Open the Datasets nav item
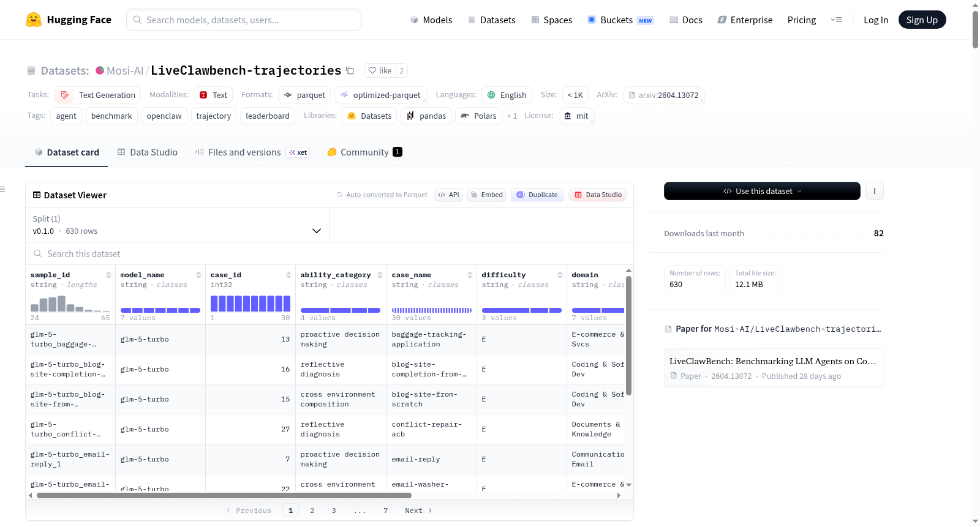 (x=492, y=20)
